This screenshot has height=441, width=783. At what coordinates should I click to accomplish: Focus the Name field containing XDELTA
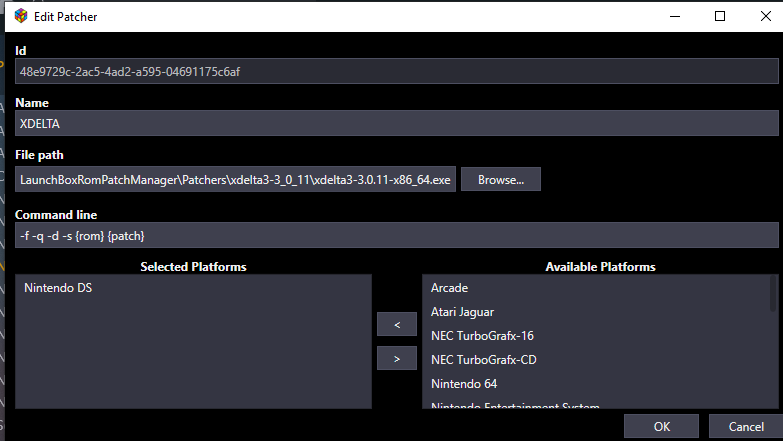pyautogui.click(x=396, y=123)
